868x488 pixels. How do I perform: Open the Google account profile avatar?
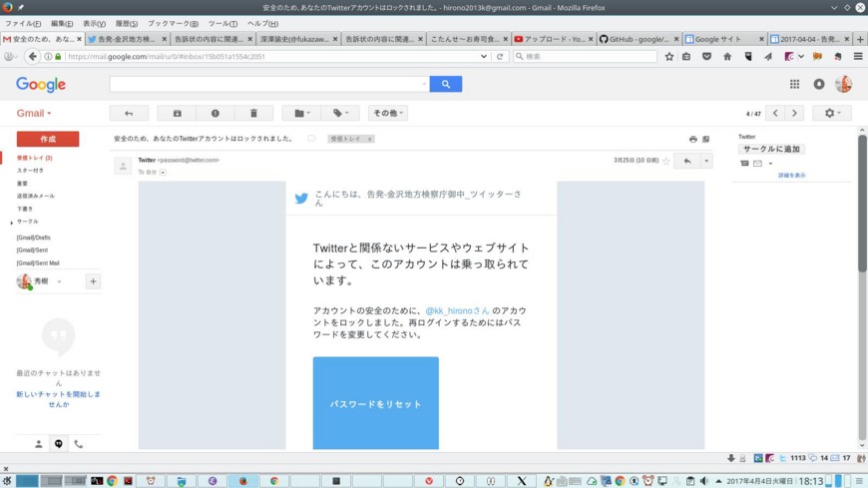coord(844,84)
